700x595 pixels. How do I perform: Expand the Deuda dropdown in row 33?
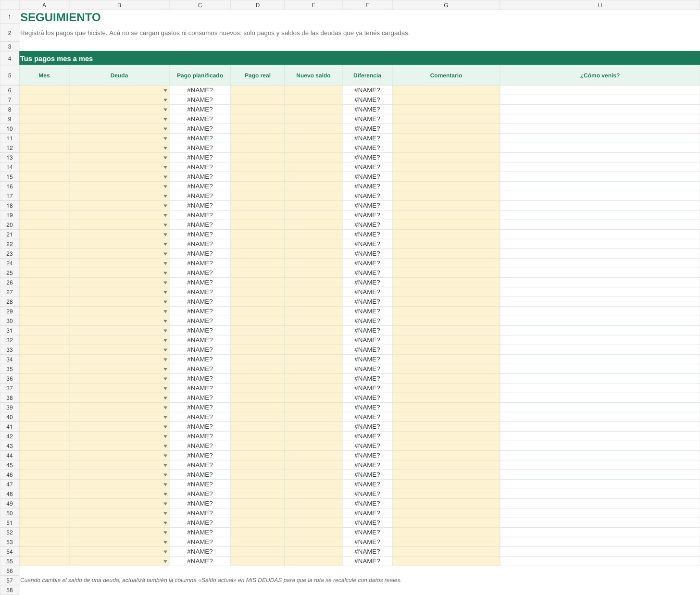(x=165, y=350)
